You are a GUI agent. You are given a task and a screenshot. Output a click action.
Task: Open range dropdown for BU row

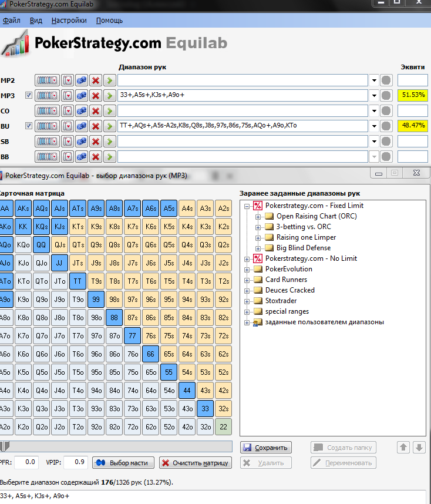coord(374,126)
